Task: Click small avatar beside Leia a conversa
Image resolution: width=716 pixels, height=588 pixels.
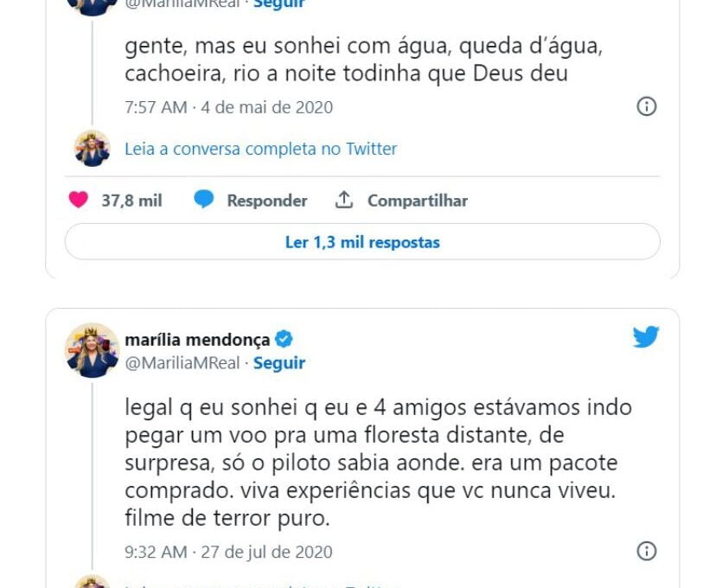Action: [93, 149]
